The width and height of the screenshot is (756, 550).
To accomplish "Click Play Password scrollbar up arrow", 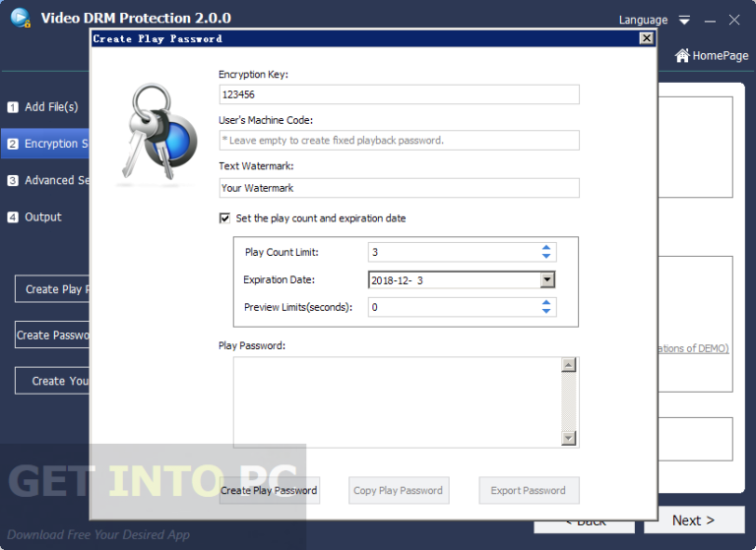I will [569, 365].
